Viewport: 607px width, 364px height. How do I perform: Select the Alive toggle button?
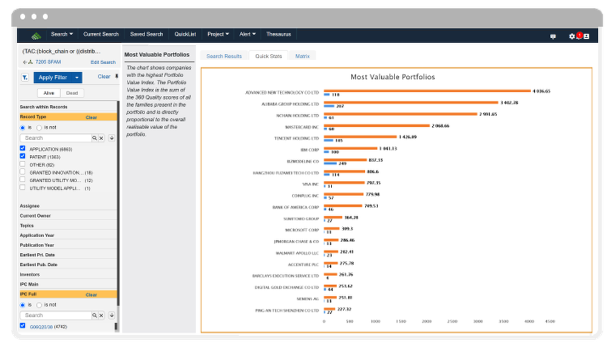click(49, 93)
